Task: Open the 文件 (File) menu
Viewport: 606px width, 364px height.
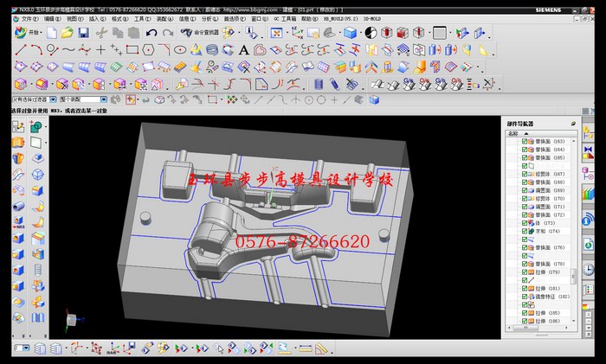Action: 29,17
